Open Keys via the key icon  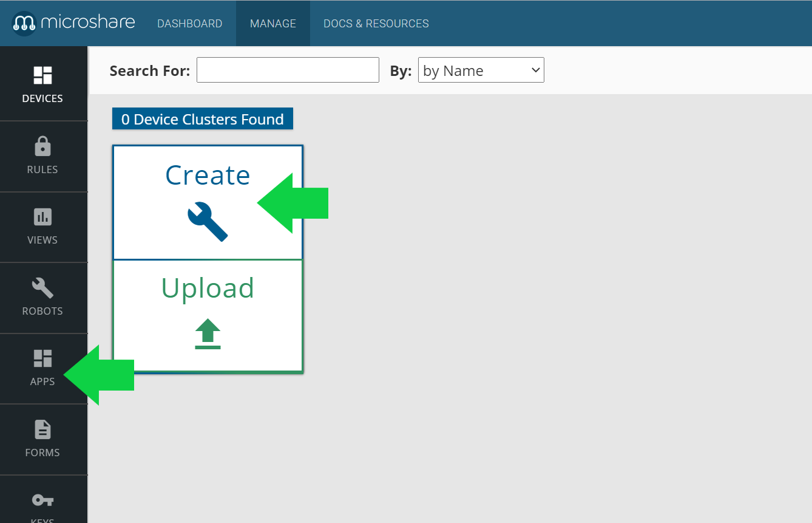point(42,501)
